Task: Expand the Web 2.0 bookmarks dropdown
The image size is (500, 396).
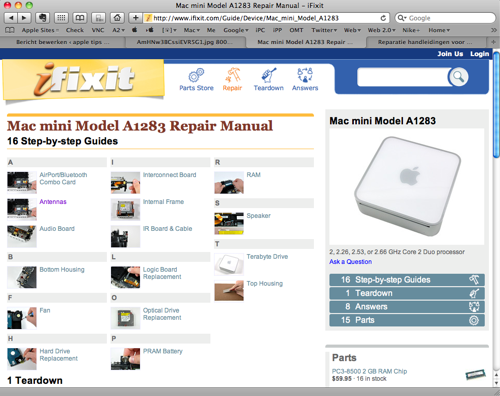Action: coord(381,30)
